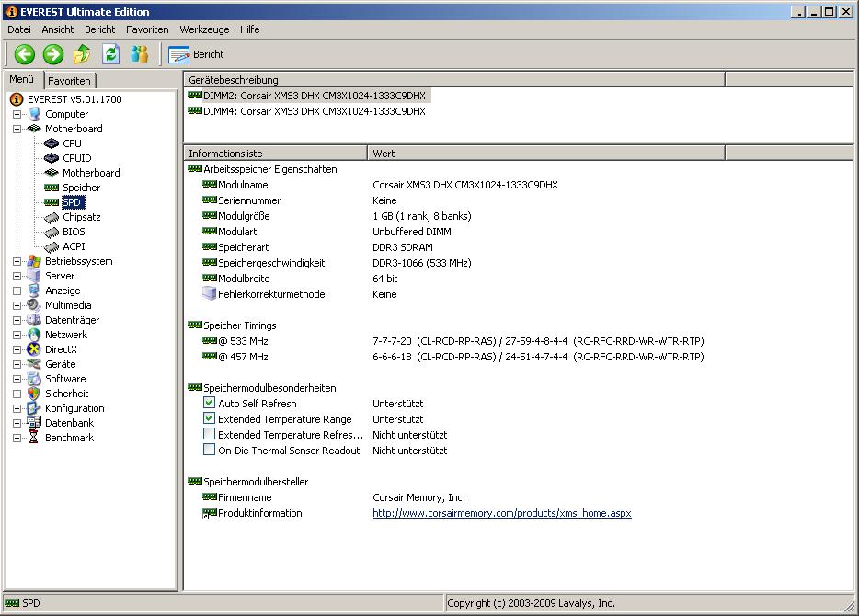Toggle Extended Temperature Range checkbox
This screenshot has width=859, height=616.
pyautogui.click(x=209, y=419)
